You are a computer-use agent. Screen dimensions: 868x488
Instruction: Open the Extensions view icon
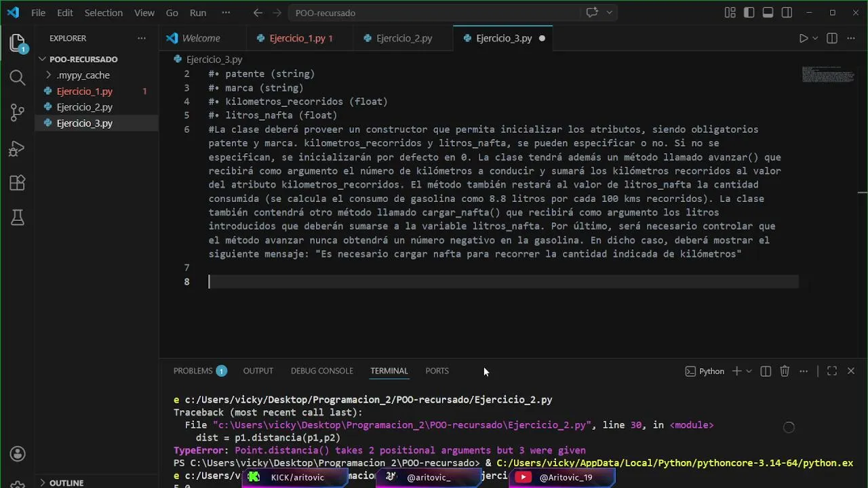coord(18,183)
